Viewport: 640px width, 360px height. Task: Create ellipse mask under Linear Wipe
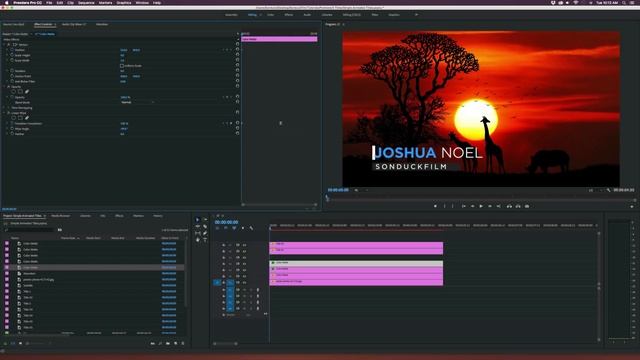click(x=13, y=118)
